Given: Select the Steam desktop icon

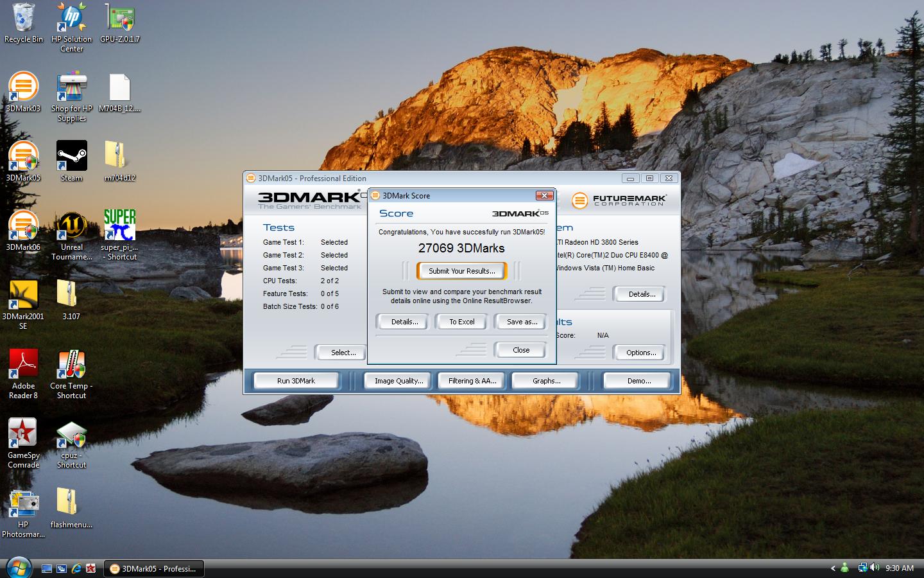Looking at the screenshot, I should (71, 162).
